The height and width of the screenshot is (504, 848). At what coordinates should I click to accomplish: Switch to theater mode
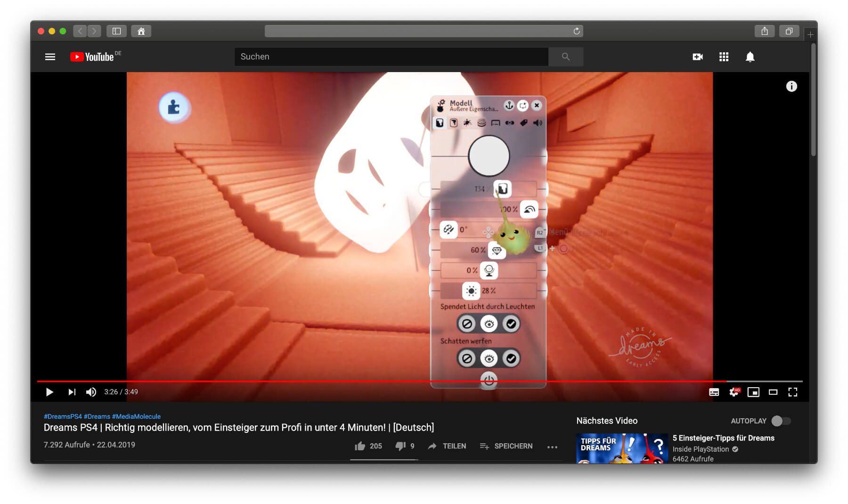[773, 392]
